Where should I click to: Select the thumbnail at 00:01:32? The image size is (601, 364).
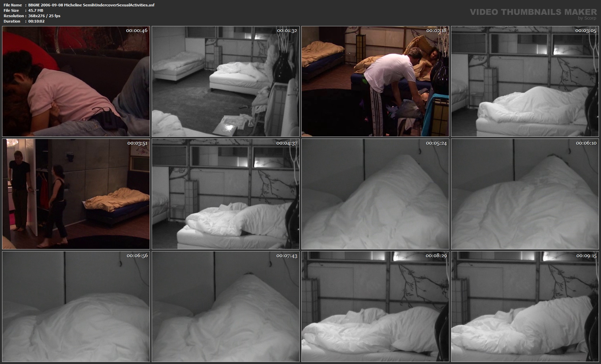(226, 81)
